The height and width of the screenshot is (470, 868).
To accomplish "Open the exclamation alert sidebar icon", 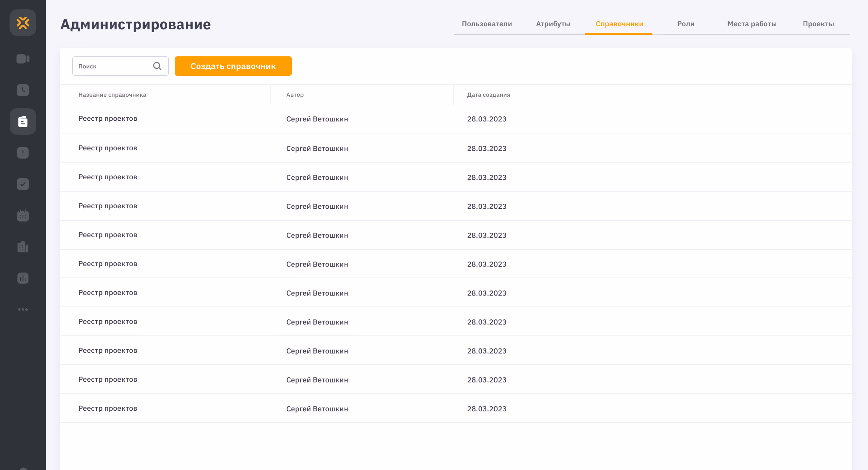I will (x=23, y=153).
